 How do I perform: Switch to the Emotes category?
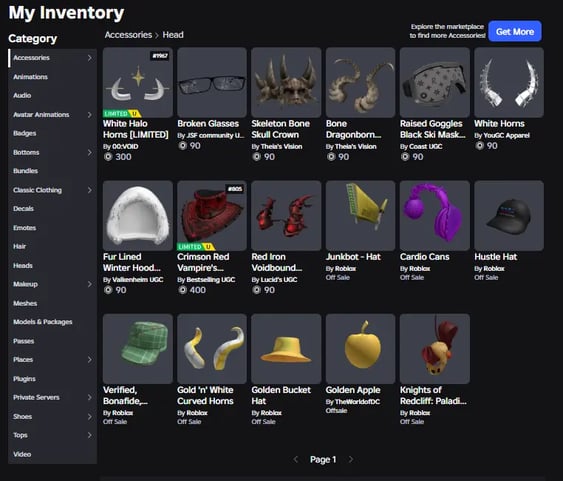point(24,228)
